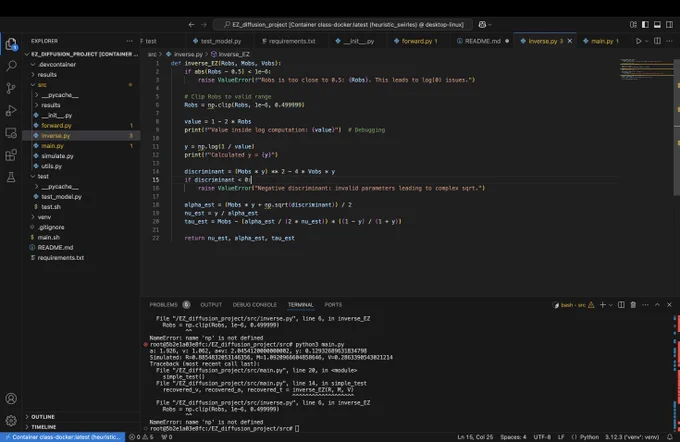Open the Search view in activity bar
The height and width of the screenshot is (442, 680).
pos(11,66)
